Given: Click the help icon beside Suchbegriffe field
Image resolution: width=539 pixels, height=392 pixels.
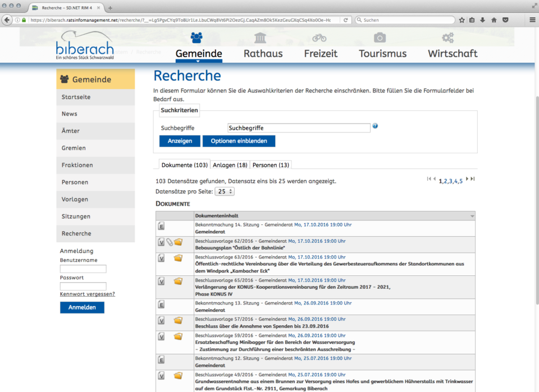Looking at the screenshot, I should pos(375,126).
